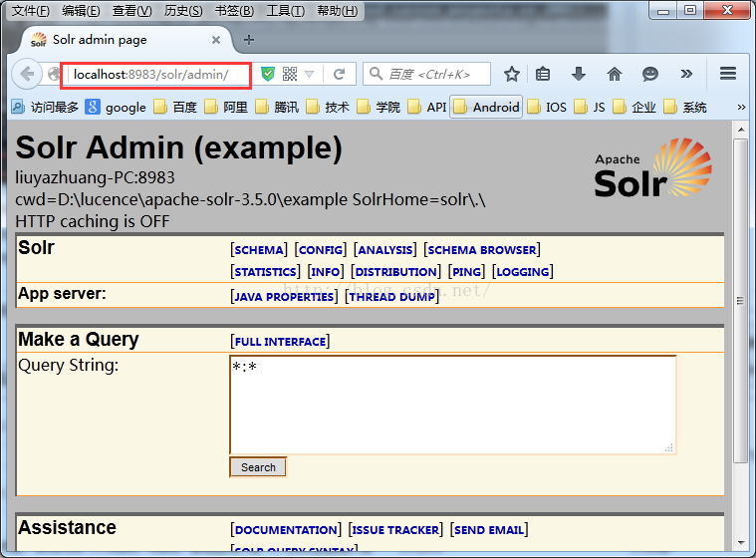
Task: Click the search magnifier icon
Action: (x=376, y=74)
